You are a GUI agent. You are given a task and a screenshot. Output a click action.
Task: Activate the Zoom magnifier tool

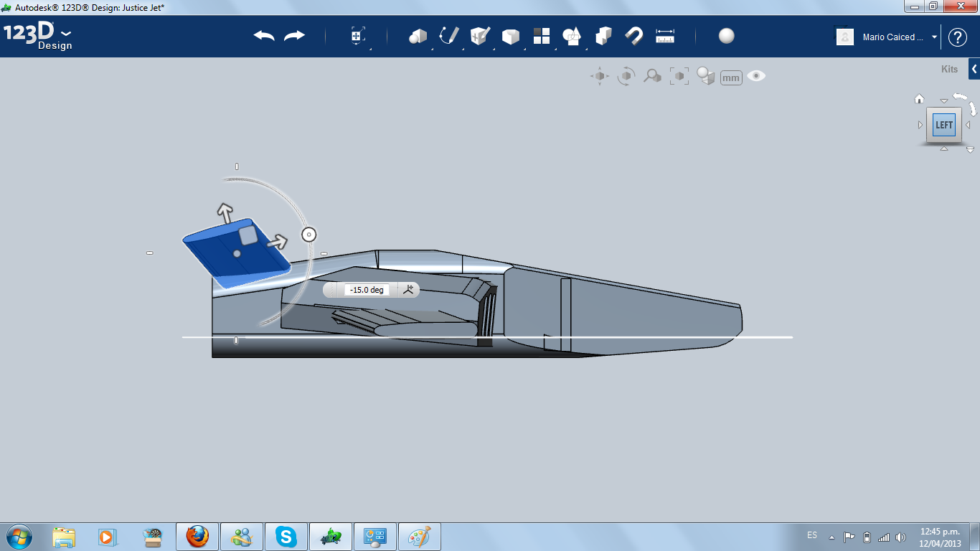coord(652,76)
